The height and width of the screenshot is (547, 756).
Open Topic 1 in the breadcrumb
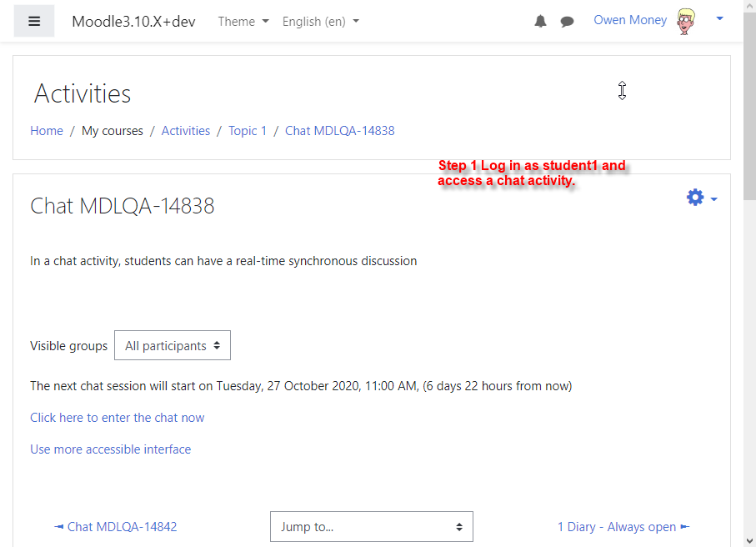[x=248, y=131]
